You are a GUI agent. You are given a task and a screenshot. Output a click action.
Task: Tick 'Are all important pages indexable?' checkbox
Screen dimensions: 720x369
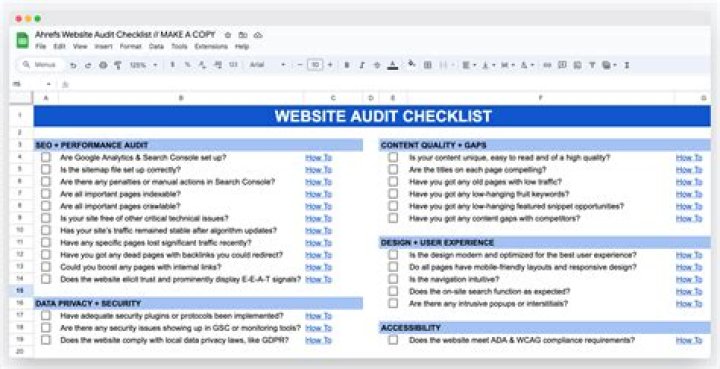pyautogui.click(x=45, y=194)
